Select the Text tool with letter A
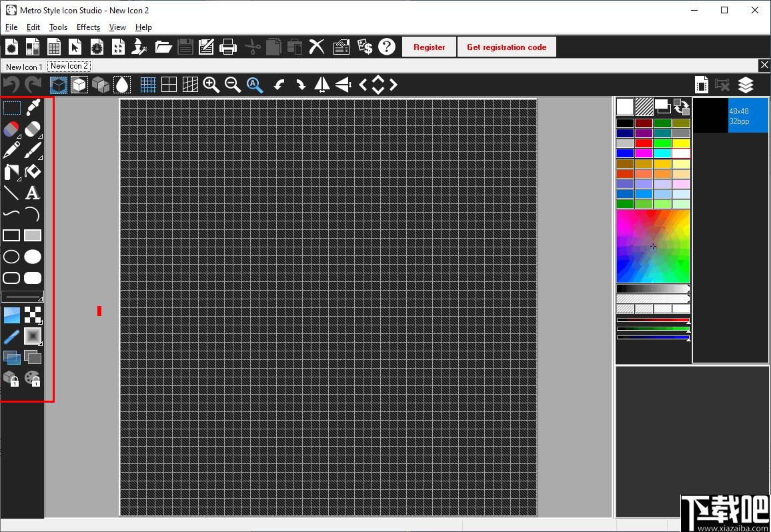Screen dimensions: 771x532 click(x=33, y=193)
